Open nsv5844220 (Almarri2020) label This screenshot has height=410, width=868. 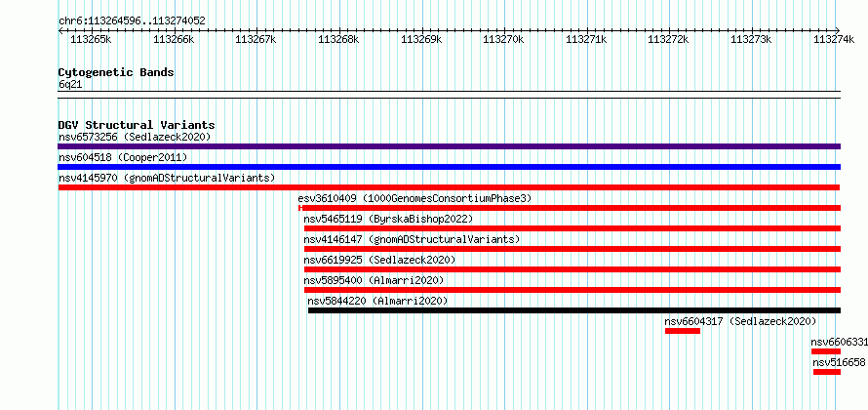[x=377, y=301]
